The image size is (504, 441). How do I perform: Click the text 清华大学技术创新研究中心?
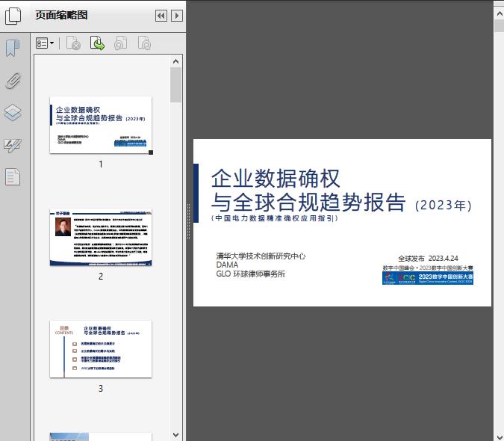point(261,256)
